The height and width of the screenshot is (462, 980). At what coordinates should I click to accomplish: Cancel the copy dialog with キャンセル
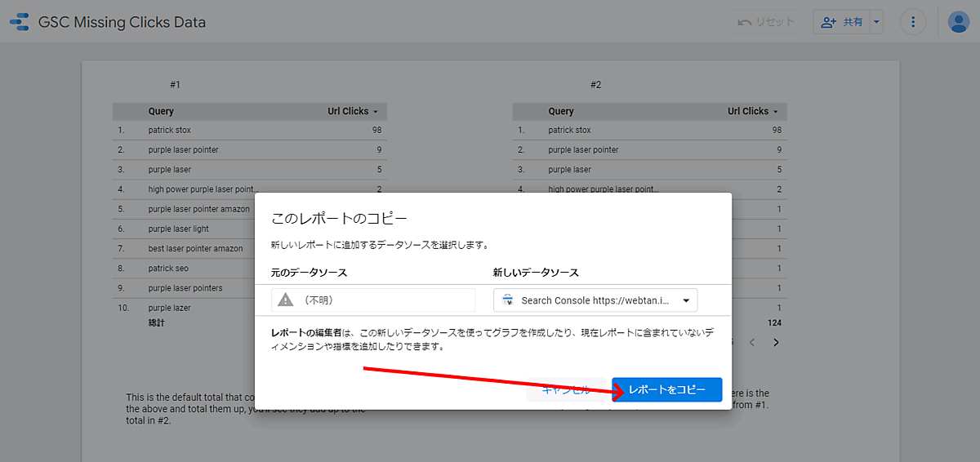click(x=565, y=390)
